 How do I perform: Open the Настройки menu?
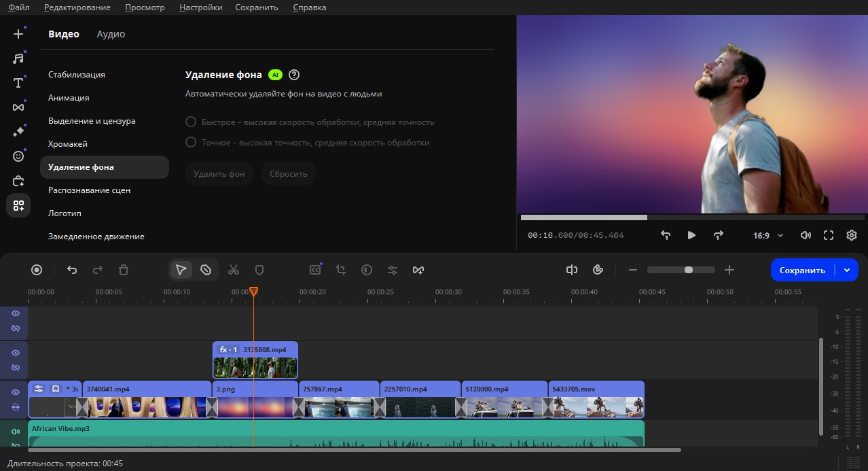[x=200, y=7]
